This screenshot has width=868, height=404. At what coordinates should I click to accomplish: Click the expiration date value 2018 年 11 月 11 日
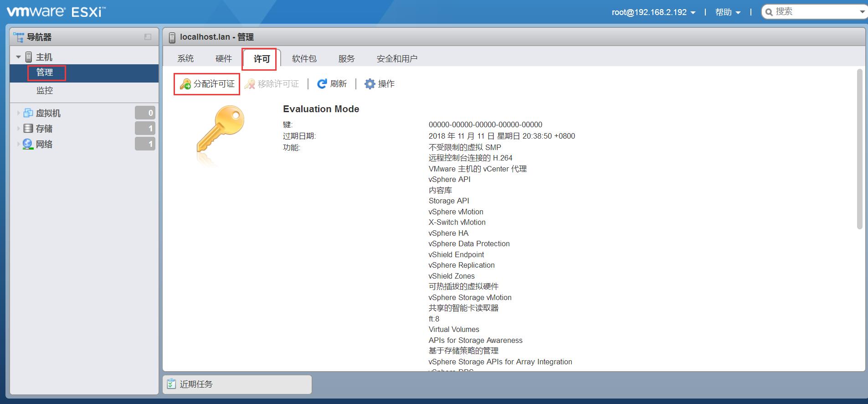(x=502, y=136)
